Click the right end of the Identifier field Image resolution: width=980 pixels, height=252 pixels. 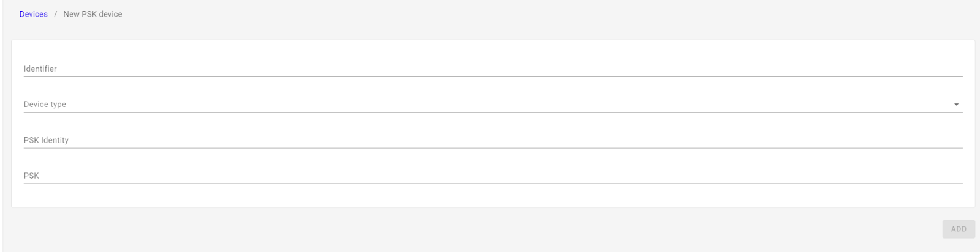point(956,69)
